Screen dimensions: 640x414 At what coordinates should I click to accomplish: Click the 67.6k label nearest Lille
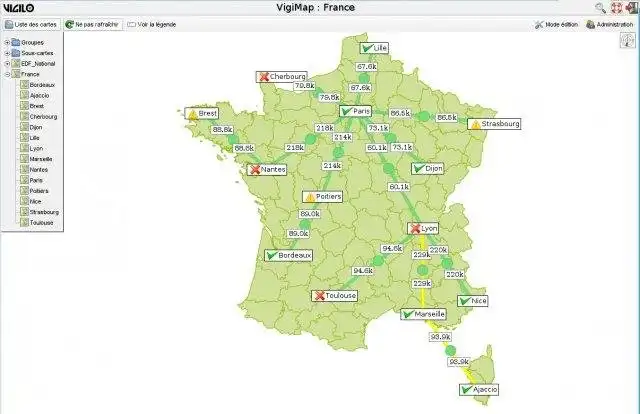367,67
